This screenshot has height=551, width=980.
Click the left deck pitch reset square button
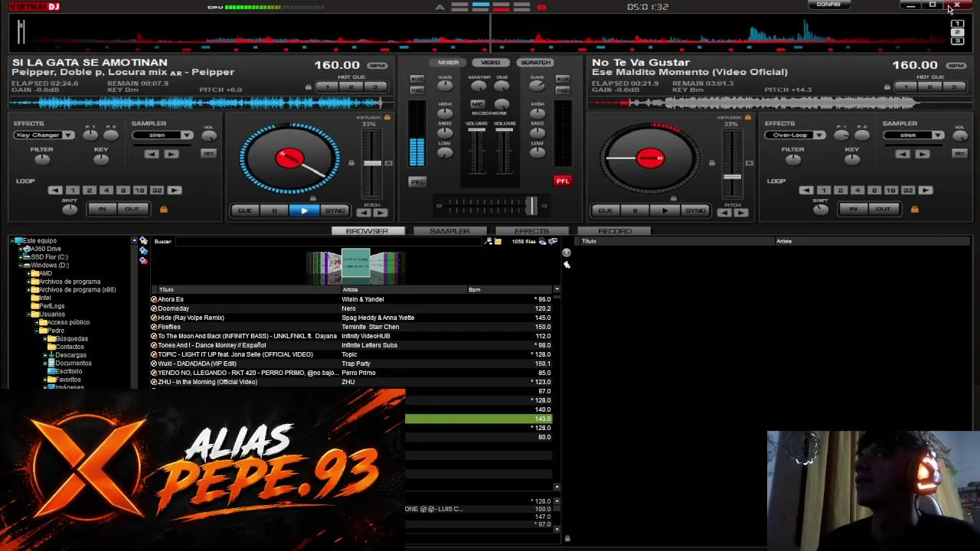pos(388,163)
